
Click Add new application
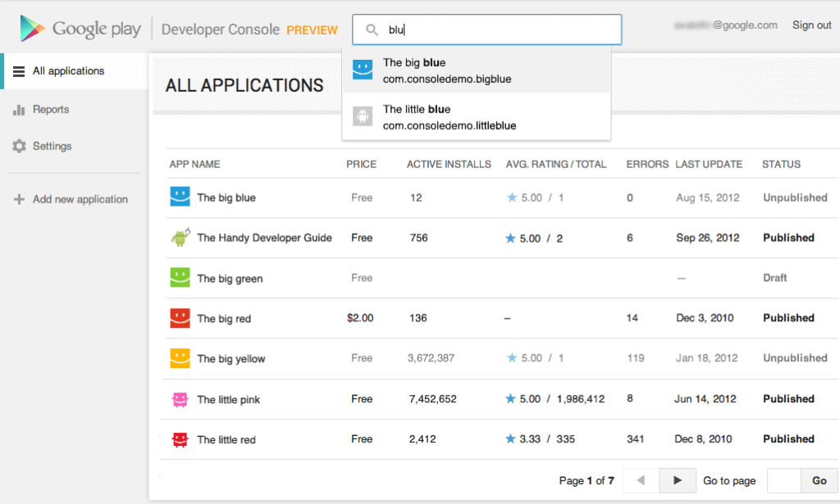74,199
